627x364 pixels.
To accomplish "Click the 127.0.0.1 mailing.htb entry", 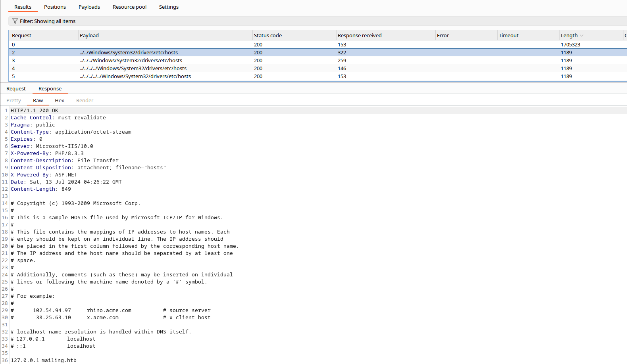I will [44, 360].
